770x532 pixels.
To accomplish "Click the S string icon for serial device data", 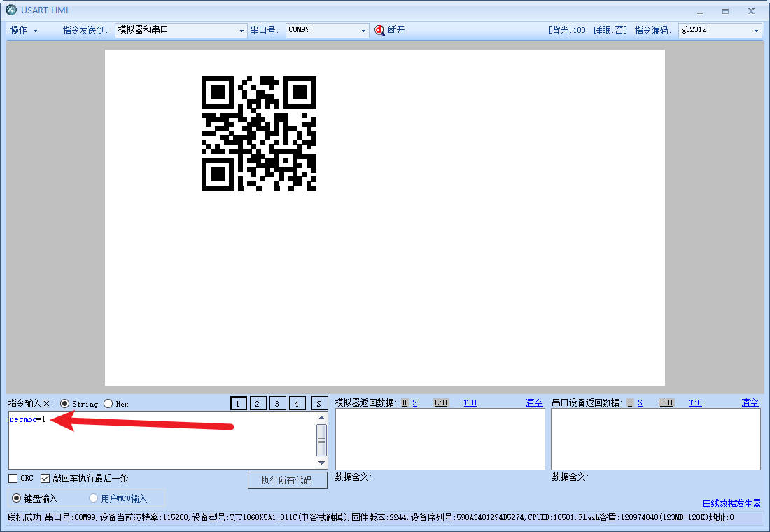I will [x=639, y=402].
